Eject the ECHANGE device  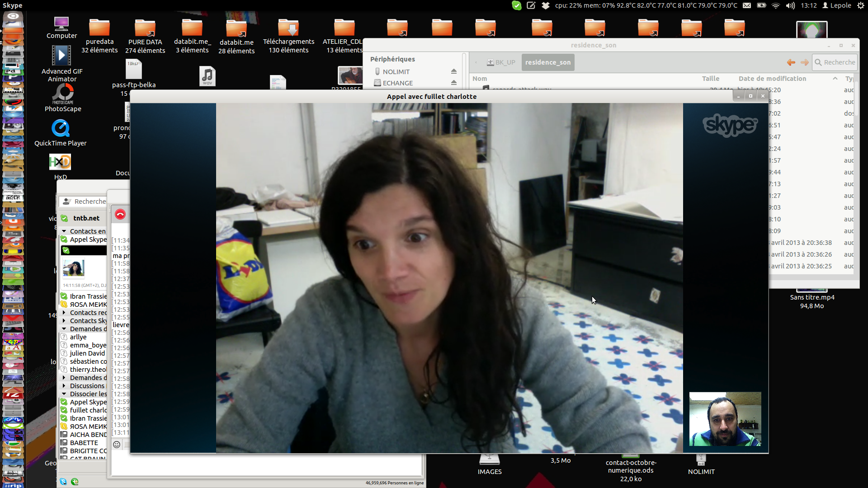pos(453,83)
